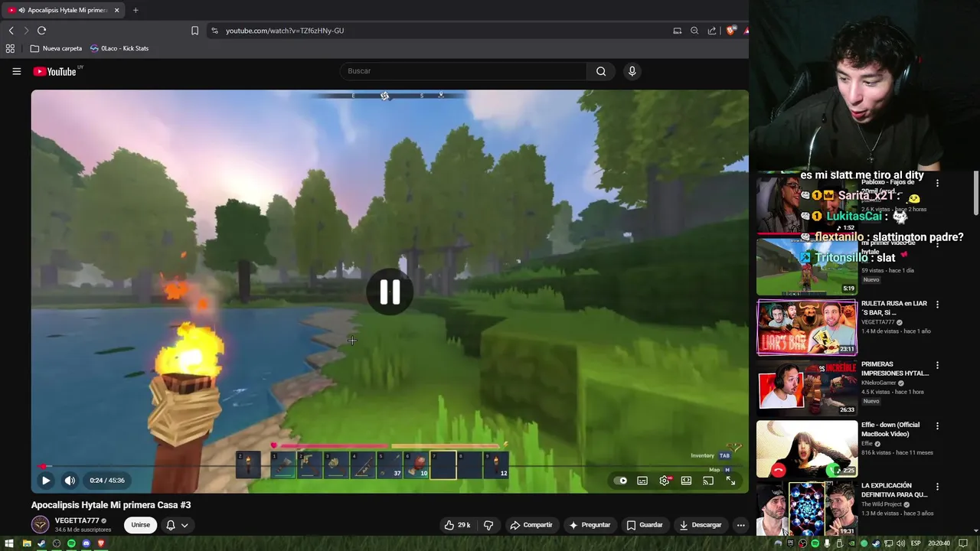Open File Explorer from the taskbar
Screen dimensions: 980x551
coord(26,543)
